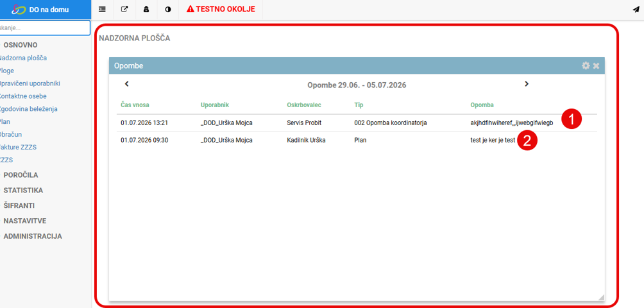Screen dimensions: 644x308
Task: Open Opombe widget settings gear
Action: pyautogui.click(x=586, y=65)
